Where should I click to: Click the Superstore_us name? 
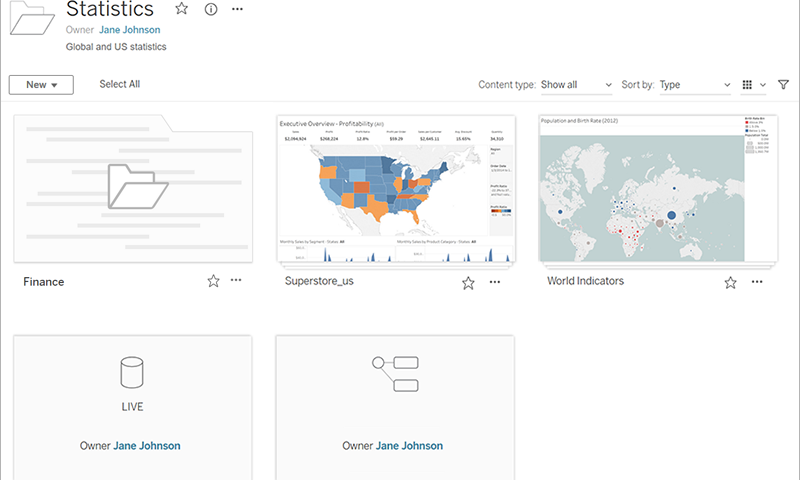coord(319,281)
